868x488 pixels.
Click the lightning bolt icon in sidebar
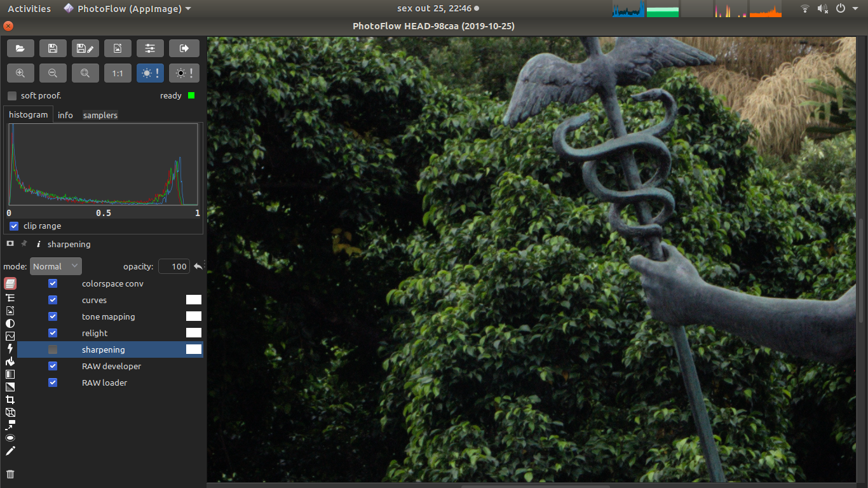click(x=10, y=348)
